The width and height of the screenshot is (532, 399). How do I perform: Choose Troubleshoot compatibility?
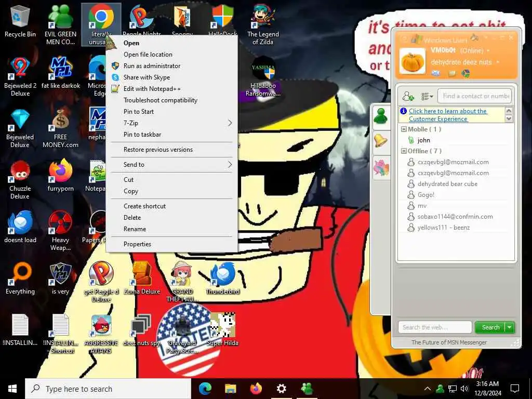160,100
